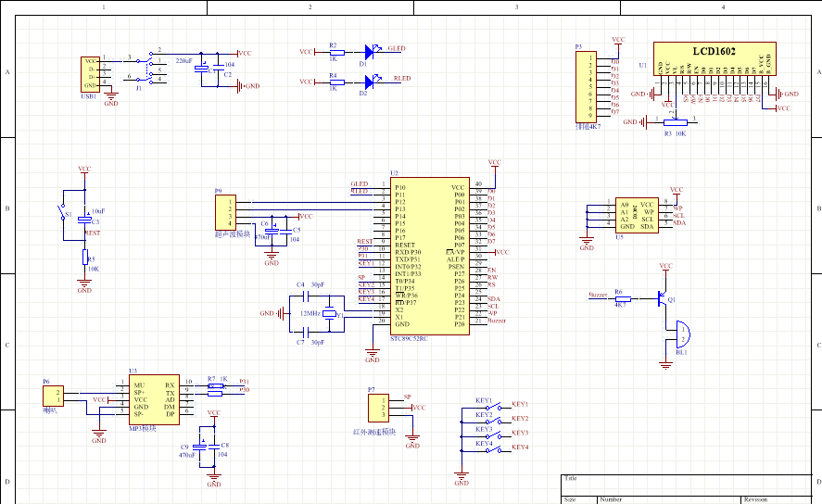Click the "排阻4K7" label under P3
The height and width of the screenshot is (504, 822).
click(588, 127)
